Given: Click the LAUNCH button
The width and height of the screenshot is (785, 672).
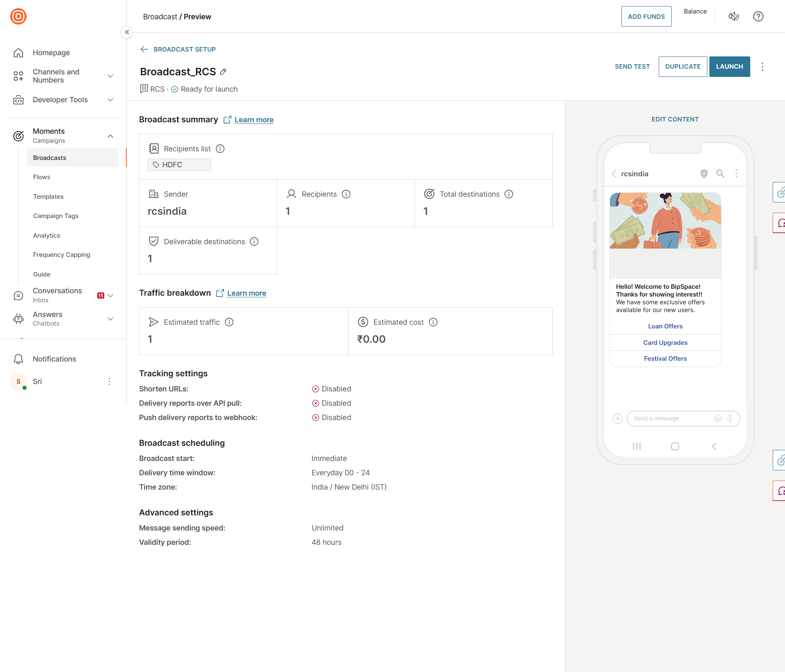Looking at the screenshot, I should 729,67.
